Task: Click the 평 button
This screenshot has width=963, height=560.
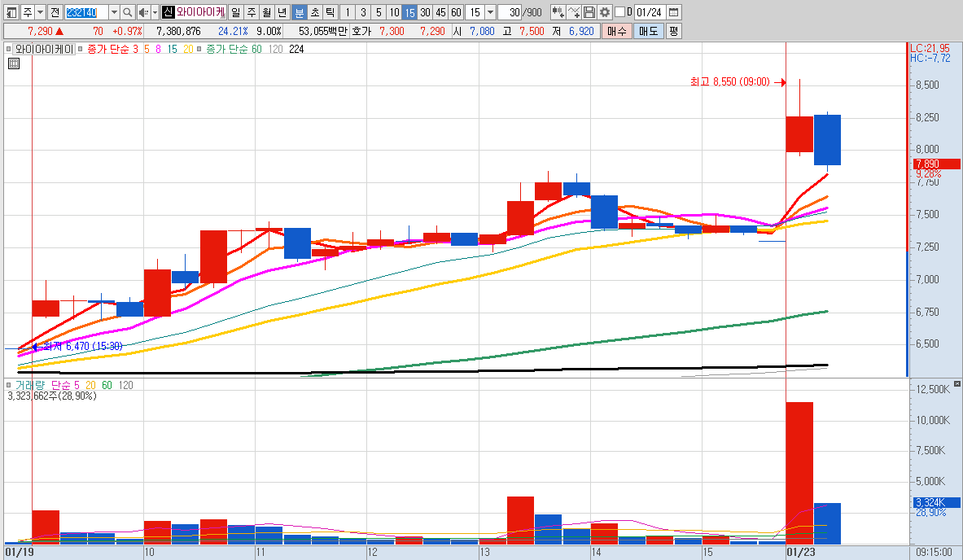Action: [674, 31]
